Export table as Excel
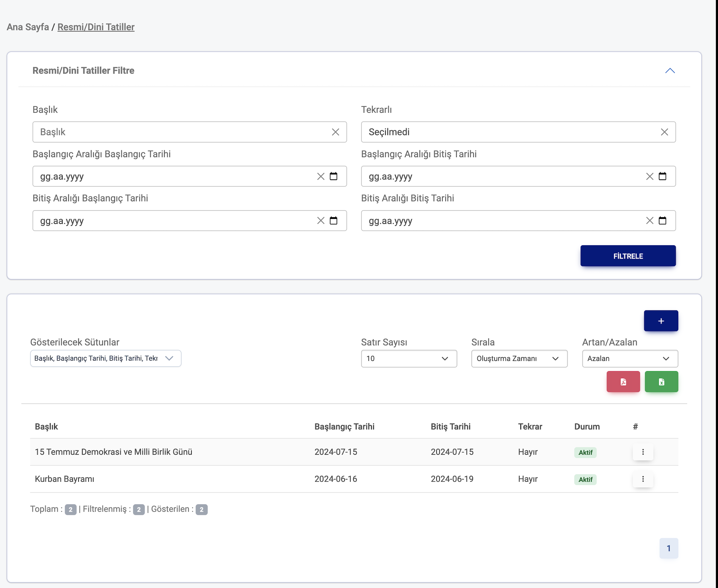Screen dimensions: 718x588 661,382
